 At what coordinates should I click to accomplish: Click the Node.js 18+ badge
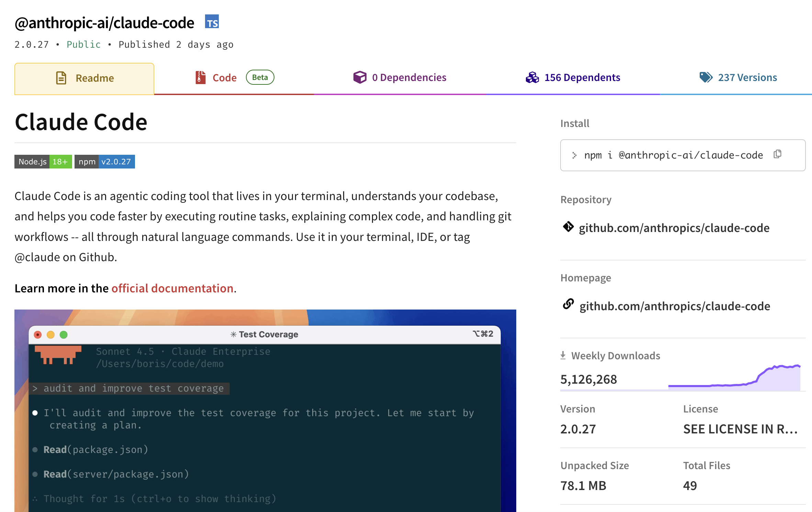[43, 162]
